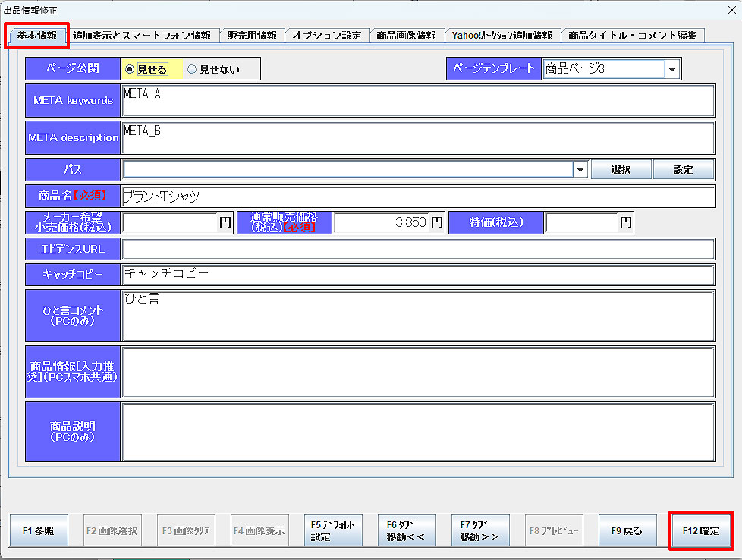
Task: Open the 商品画像情報 tab
Action: (x=407, y=36)
